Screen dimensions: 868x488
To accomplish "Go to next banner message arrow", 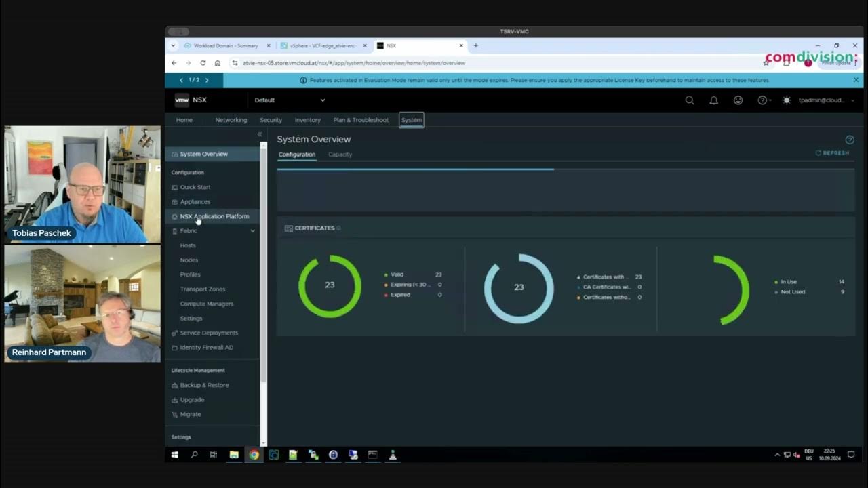I will 207,80.
